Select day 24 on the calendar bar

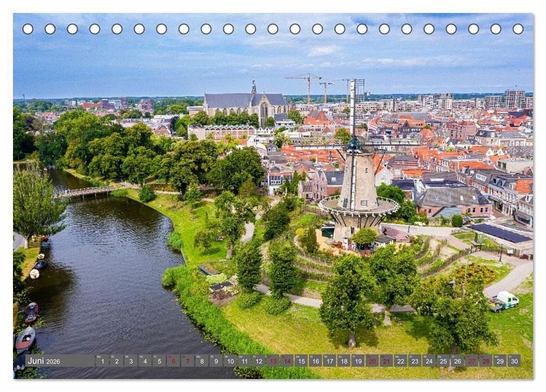click(429, 361)
